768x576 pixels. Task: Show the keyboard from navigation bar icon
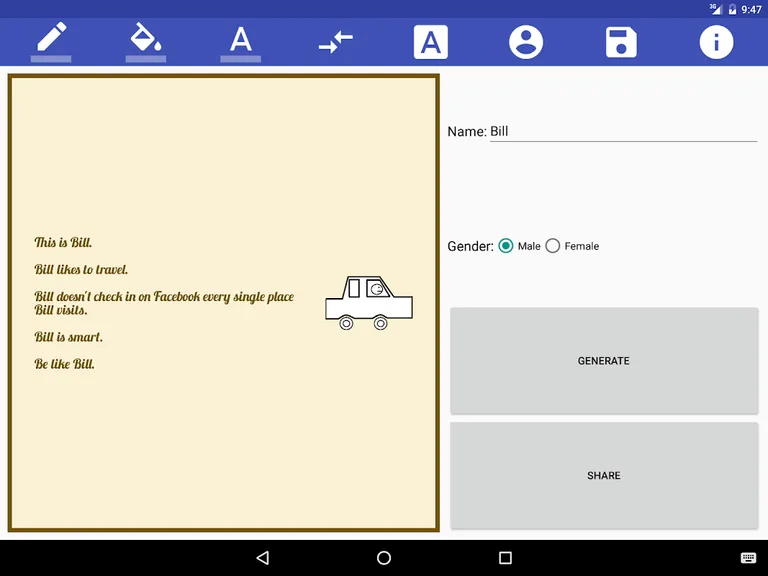click(748, 558)
